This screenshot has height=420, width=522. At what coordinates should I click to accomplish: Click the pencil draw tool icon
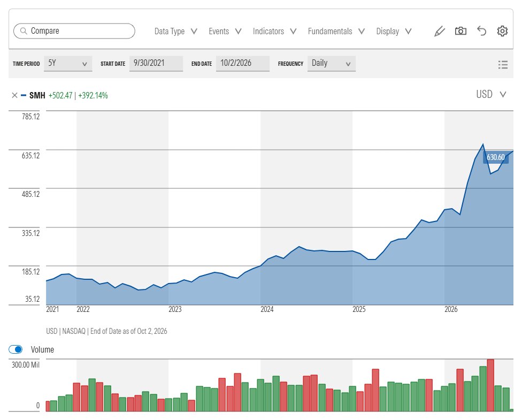pyautogui.click(x=440, y=32)
